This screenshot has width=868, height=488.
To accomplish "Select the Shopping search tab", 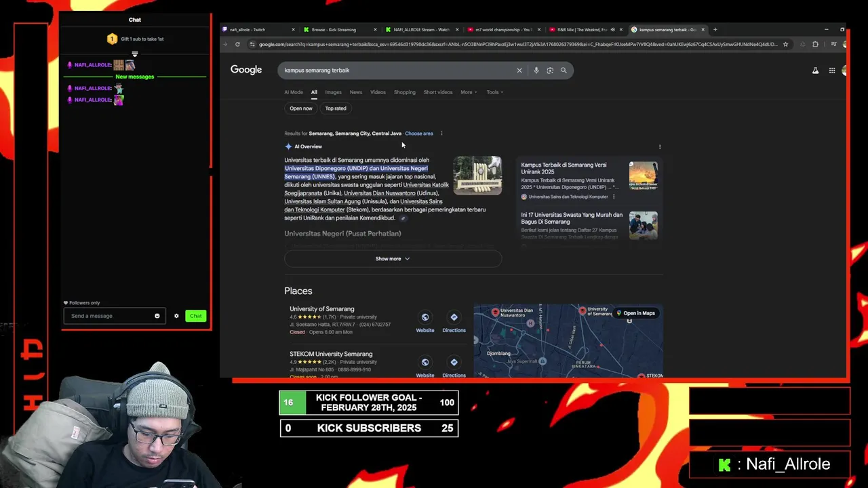I will point(405,92).
